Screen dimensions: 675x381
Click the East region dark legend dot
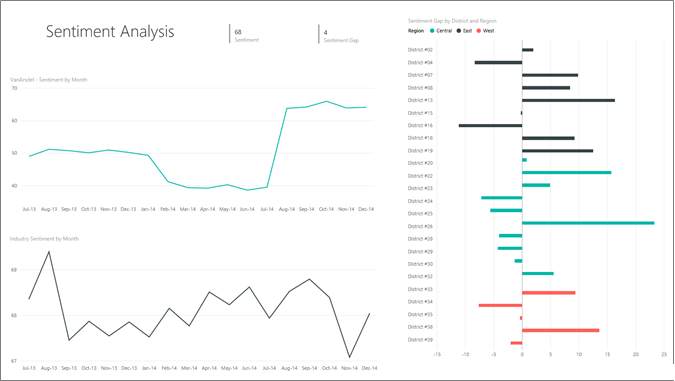[459, 31]
